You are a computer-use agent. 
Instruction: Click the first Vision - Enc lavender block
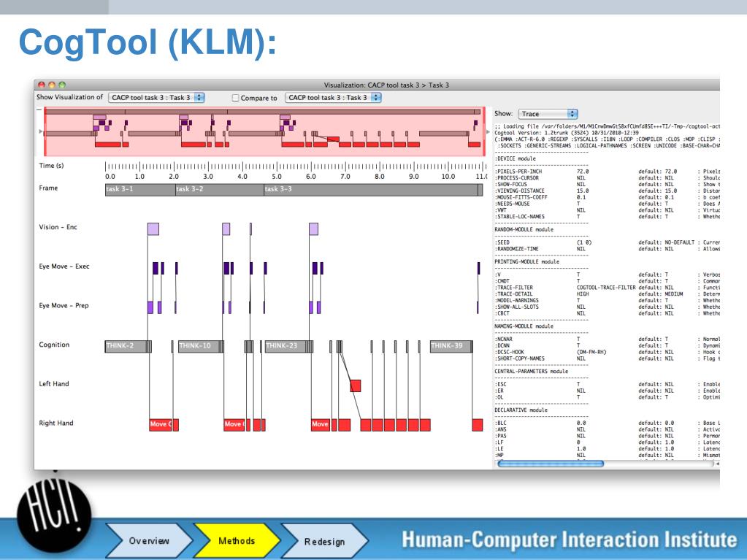click(x=153, y=229)
